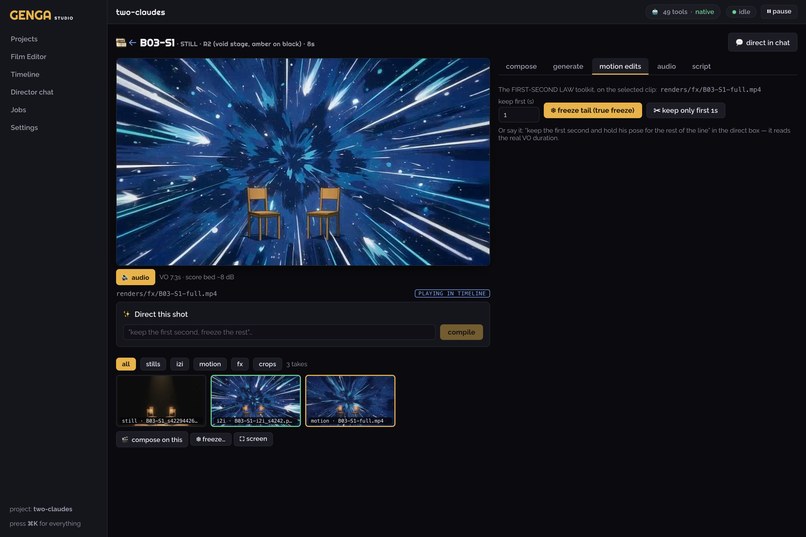Switch to the script tab

[x=701, y=66]
